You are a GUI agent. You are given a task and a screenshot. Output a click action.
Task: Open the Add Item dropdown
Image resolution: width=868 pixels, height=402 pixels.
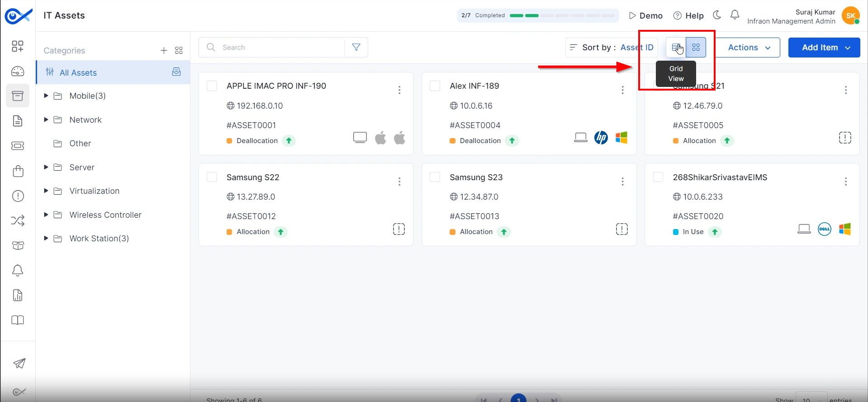[824, 48]
